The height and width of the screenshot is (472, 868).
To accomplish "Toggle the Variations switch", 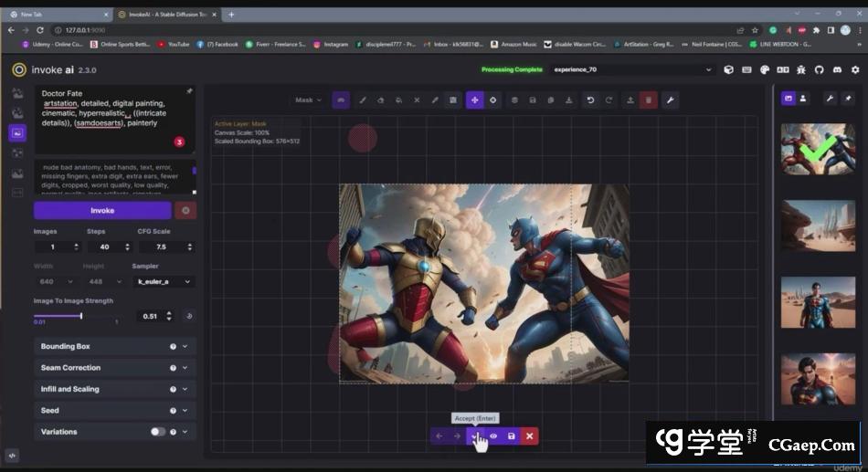I will [158, 432].
